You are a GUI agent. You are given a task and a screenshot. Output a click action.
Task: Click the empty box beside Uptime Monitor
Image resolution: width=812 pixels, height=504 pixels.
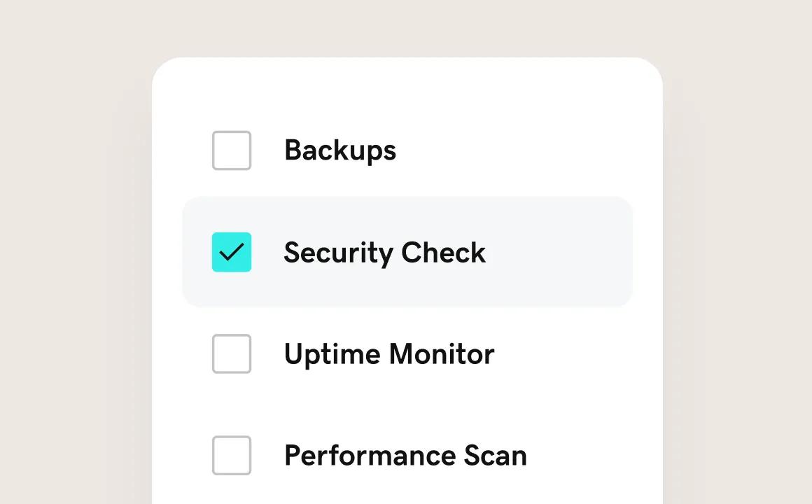[232, 353]
